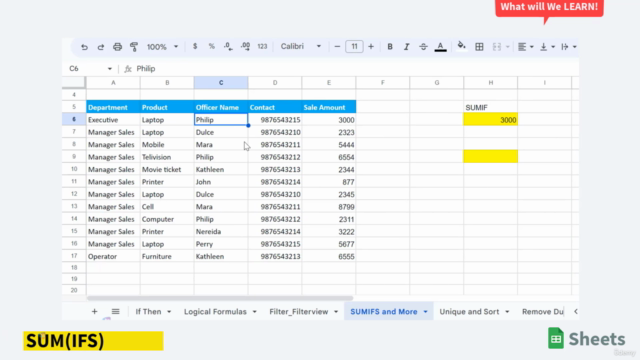This screenshot has height=360, width=640.
Task: Open Unique and Sort tab dropdown arrow
Action: point(507,312)
